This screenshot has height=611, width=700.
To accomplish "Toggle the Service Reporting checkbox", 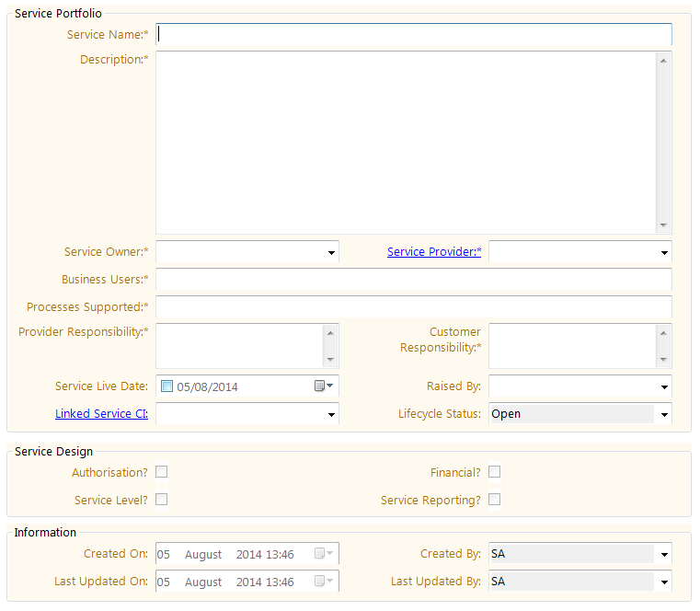I will point(495,500).
